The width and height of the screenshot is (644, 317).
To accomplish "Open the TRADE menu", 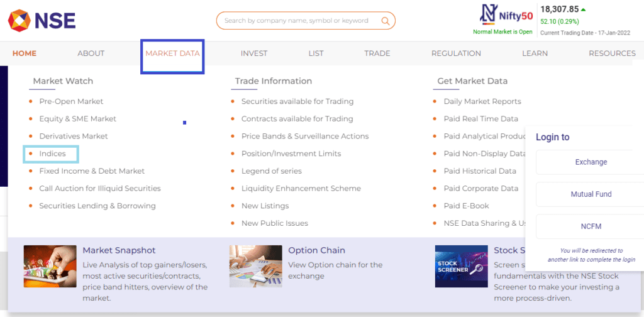I will [377, 53].
